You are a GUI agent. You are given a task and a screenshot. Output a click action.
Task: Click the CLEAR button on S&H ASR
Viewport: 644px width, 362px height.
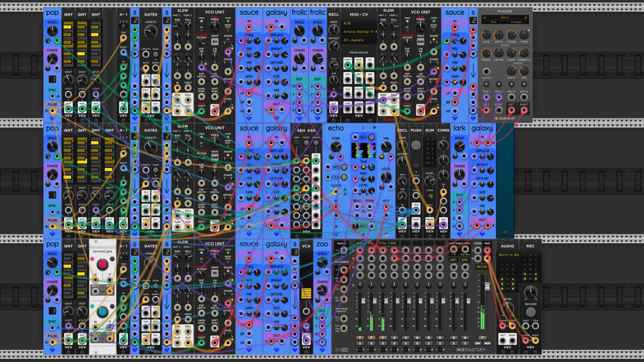316,142
